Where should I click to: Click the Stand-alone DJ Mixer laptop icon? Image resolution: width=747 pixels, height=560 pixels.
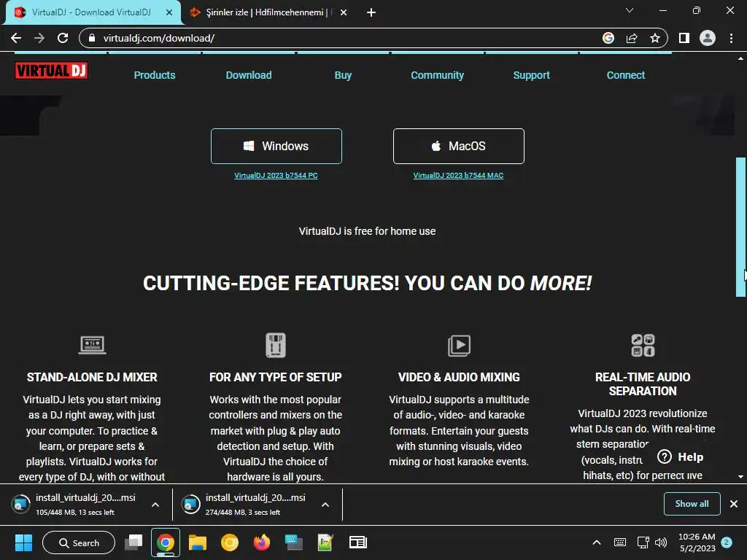tap(92, 345)
